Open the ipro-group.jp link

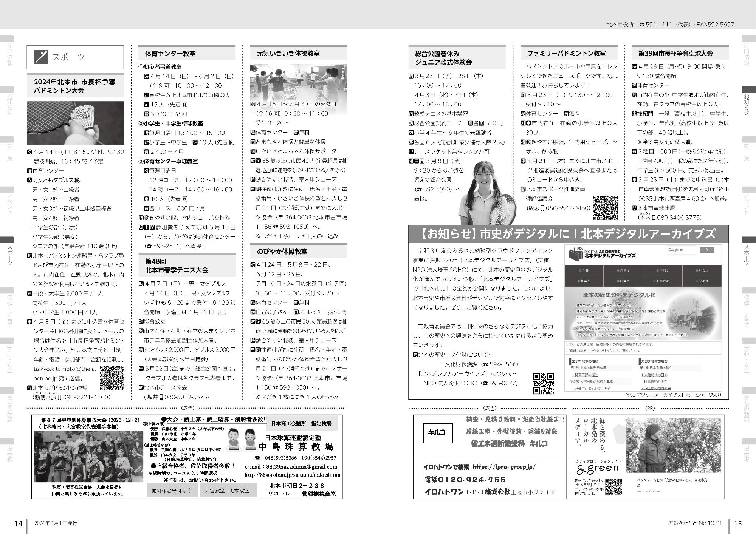[x=504, y=467]
